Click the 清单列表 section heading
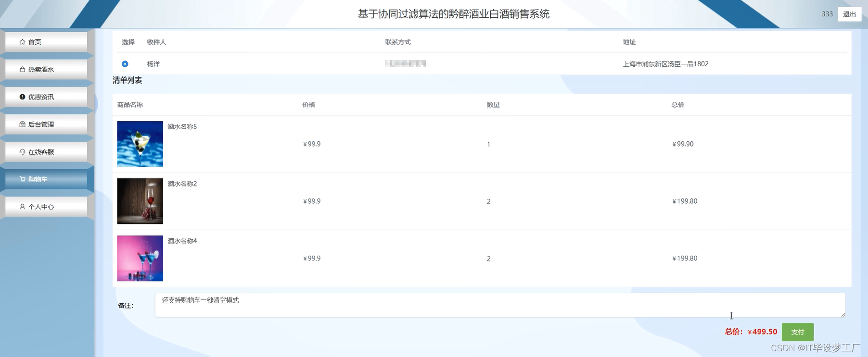Viewport: 868px width, 357px height. (x=128, y=80)
